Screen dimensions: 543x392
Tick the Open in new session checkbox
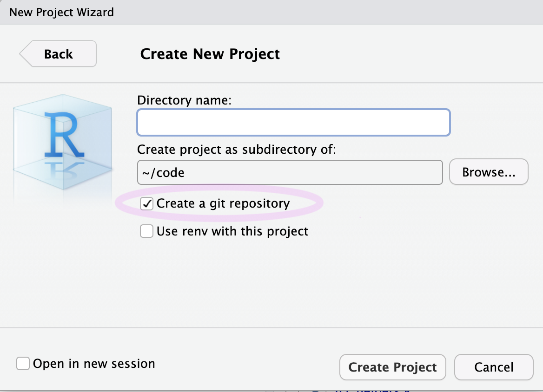point(23,363)
